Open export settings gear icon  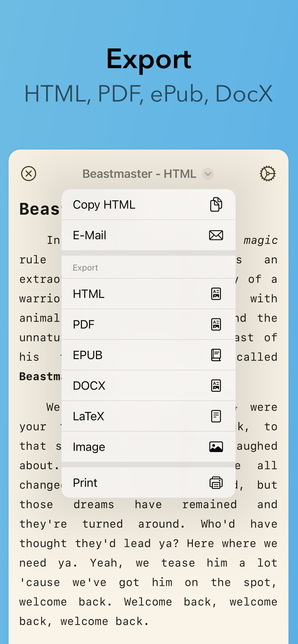268,173
